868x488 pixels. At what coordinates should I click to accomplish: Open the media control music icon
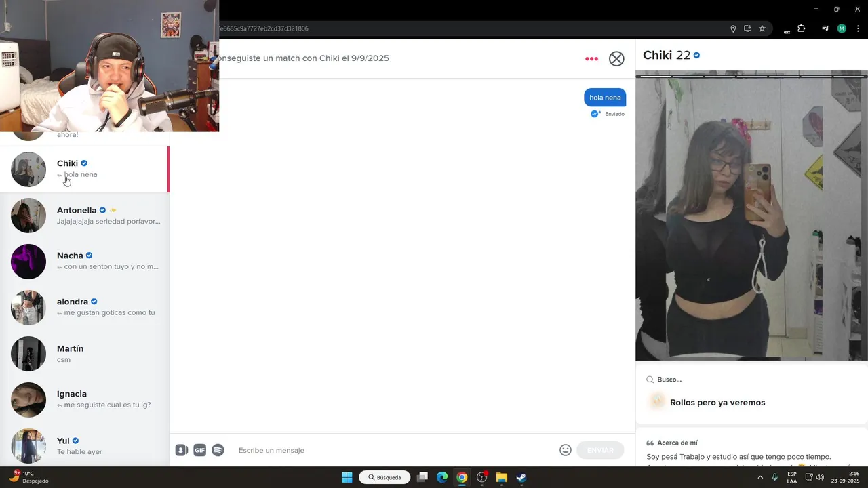825,28
